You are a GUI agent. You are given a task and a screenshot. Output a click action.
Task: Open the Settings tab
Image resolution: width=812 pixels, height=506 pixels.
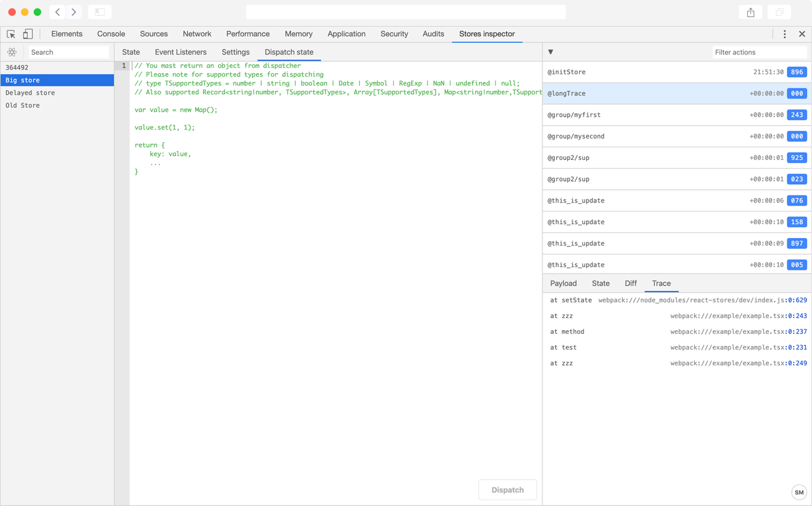(235, 52)
